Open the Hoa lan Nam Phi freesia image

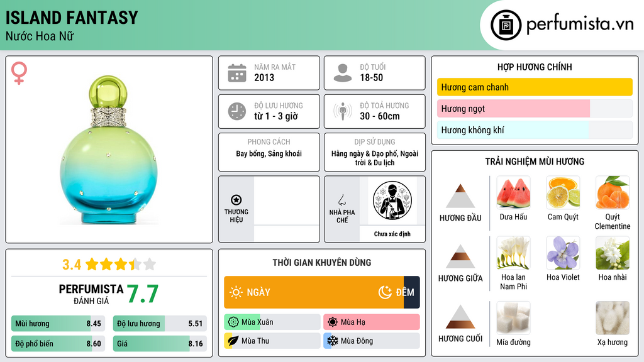tap(513, 253)
